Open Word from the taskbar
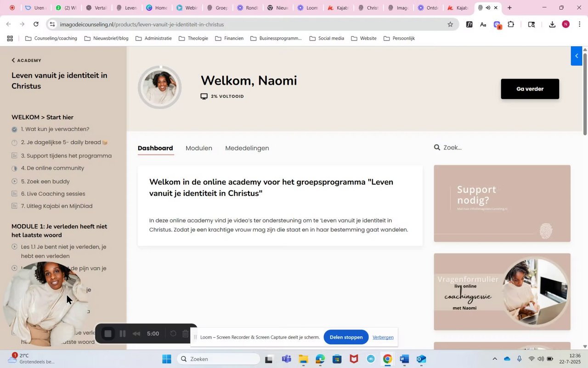 point(404,359)
